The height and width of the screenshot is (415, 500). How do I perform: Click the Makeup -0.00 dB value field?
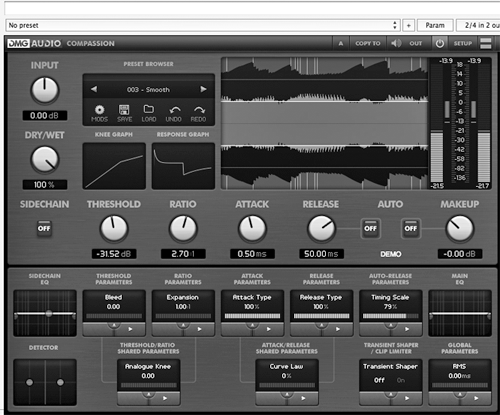click(460, 254)
